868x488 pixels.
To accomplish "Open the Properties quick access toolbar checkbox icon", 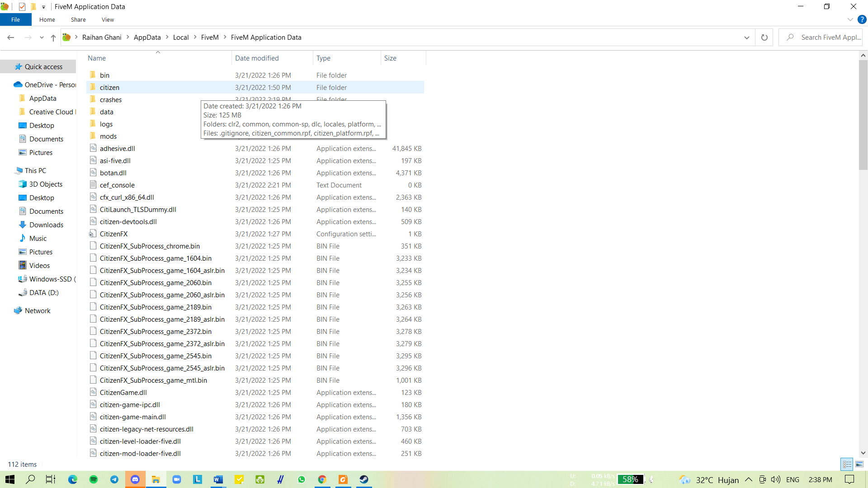I will 22,7.
